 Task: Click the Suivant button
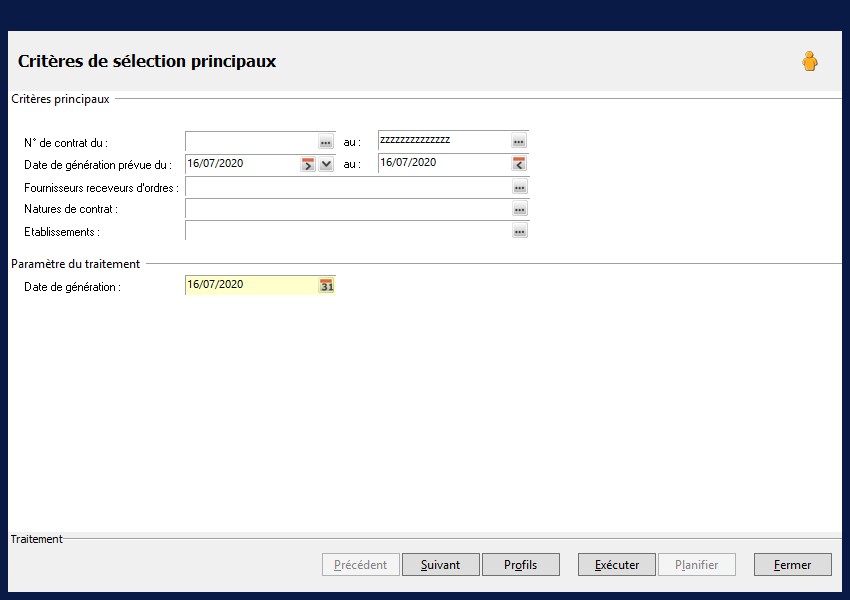pos(441,565)
